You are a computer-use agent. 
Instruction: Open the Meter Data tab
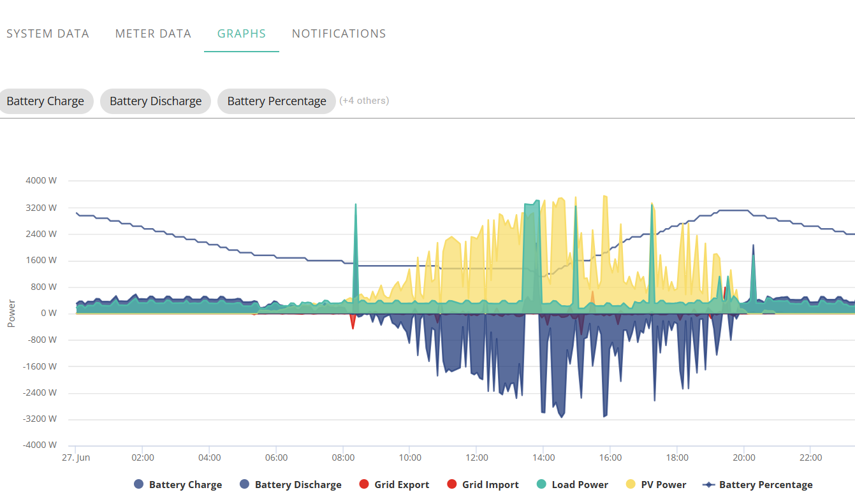153,34
